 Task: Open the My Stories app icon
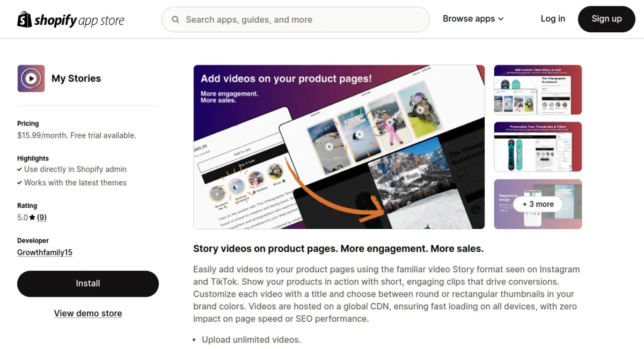(31, 78)
